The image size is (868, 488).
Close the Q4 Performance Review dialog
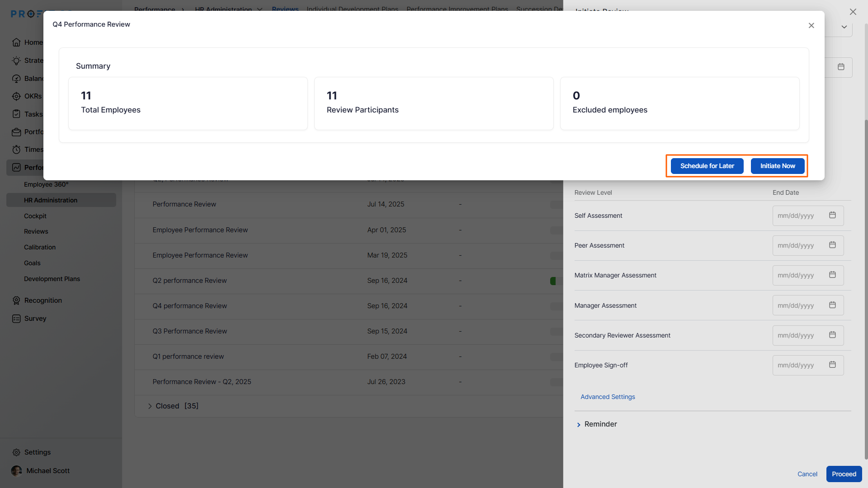pos(811,26)
